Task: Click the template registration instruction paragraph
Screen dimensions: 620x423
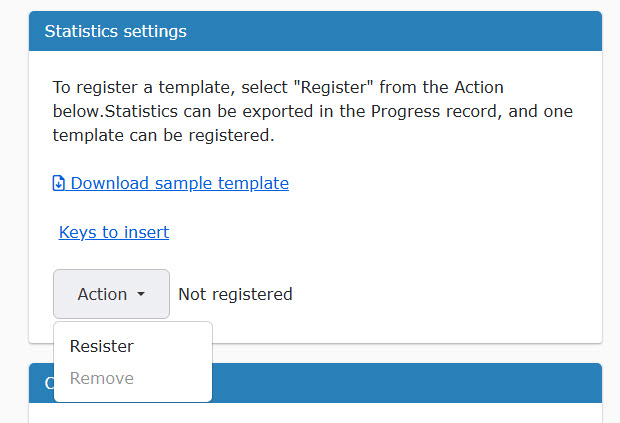Action: (313, 111)
